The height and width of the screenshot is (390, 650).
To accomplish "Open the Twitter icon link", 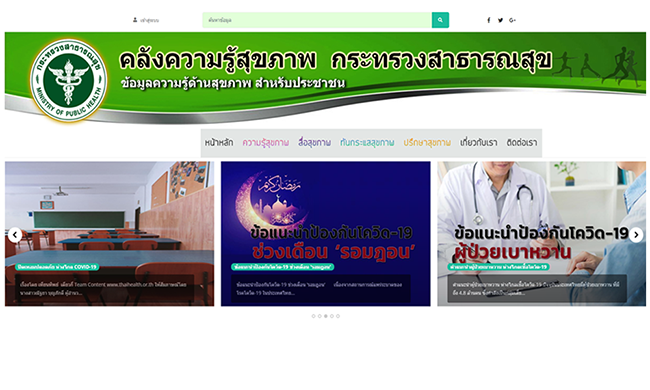I will point(500,20).
